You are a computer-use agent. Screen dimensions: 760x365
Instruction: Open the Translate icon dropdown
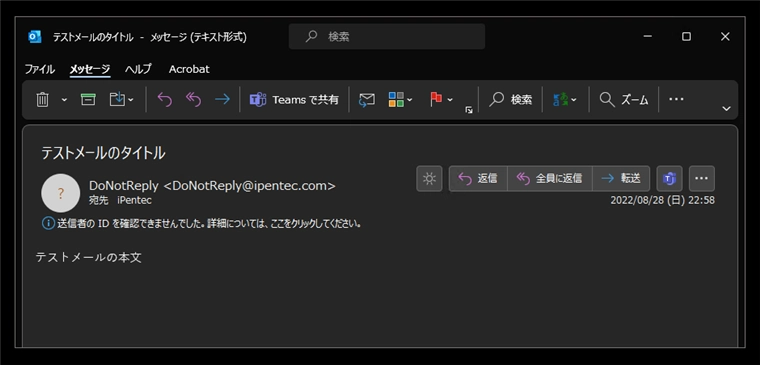(565, 100)
